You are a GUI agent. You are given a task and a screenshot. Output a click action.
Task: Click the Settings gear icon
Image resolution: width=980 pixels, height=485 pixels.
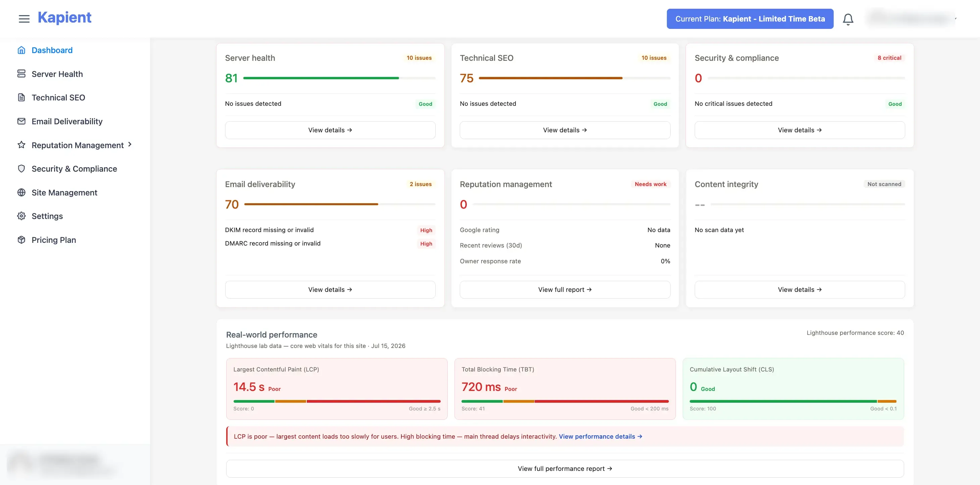pos(22,216)
